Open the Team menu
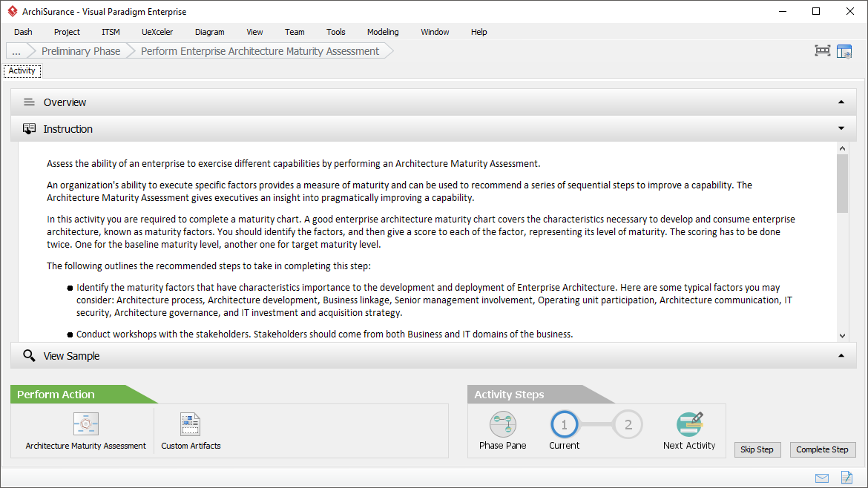This screenshot has width=868, height=488. [x=295, y=32]
